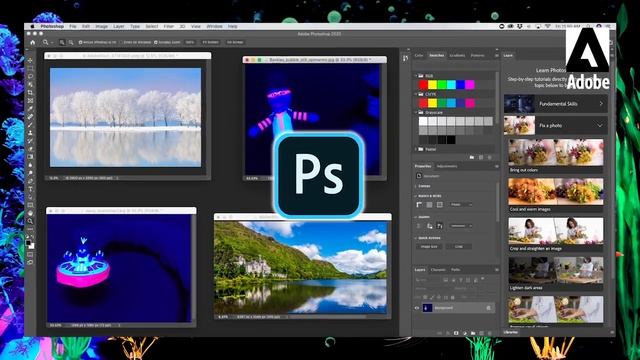Click the Image Size quick action button
The image size is (640, 360).
[x=429, y=247]
